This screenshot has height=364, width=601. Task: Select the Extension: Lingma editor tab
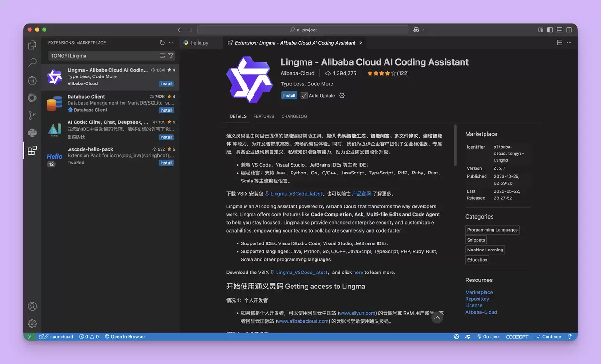(294, 43)
